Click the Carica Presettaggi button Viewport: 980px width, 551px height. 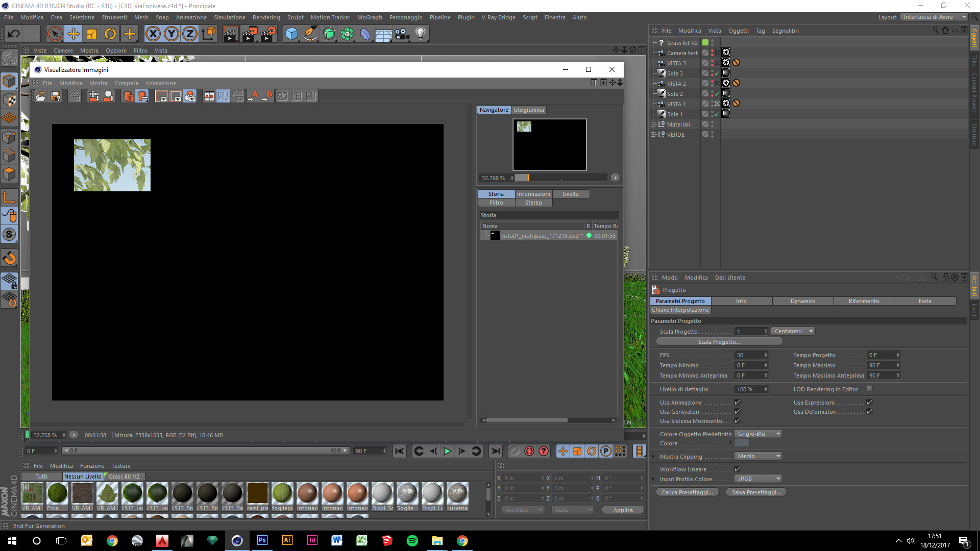click(x=687, y=492)
